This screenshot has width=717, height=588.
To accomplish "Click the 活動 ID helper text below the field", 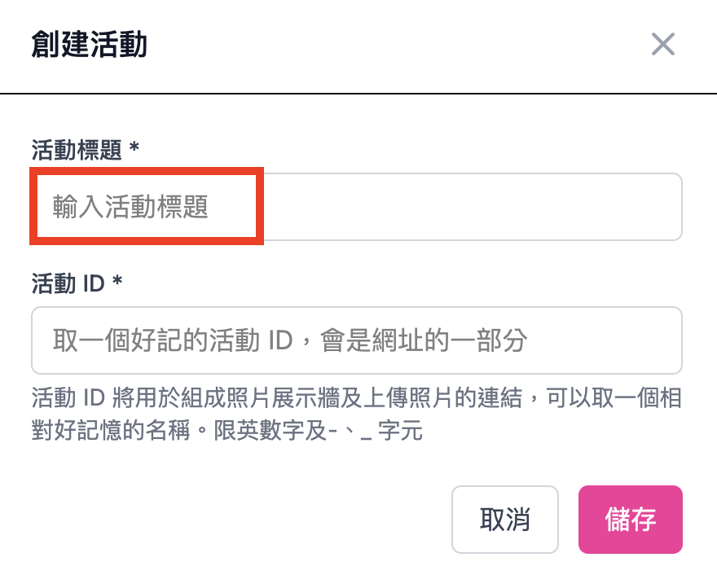I will coord(358,414).
